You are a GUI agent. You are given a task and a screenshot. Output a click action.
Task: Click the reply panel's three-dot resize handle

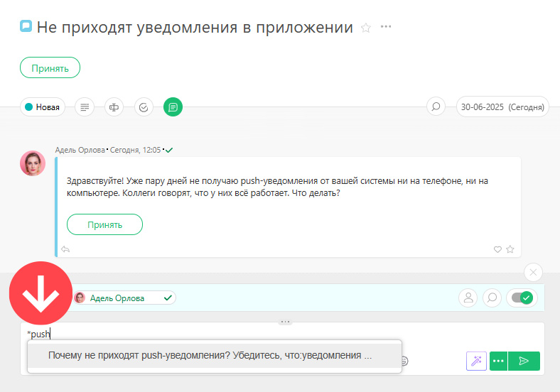(x=285, y=322)
